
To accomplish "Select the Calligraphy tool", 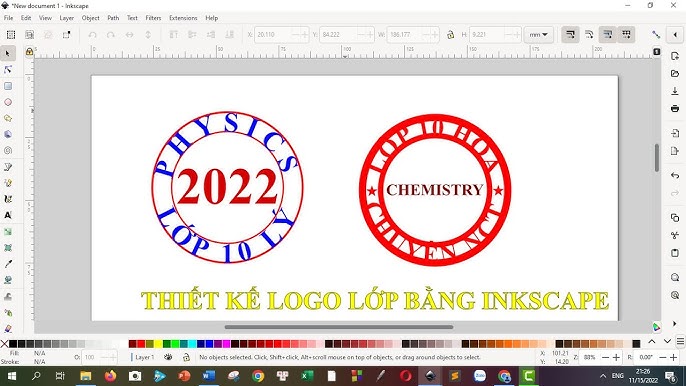I will [8, 199].
